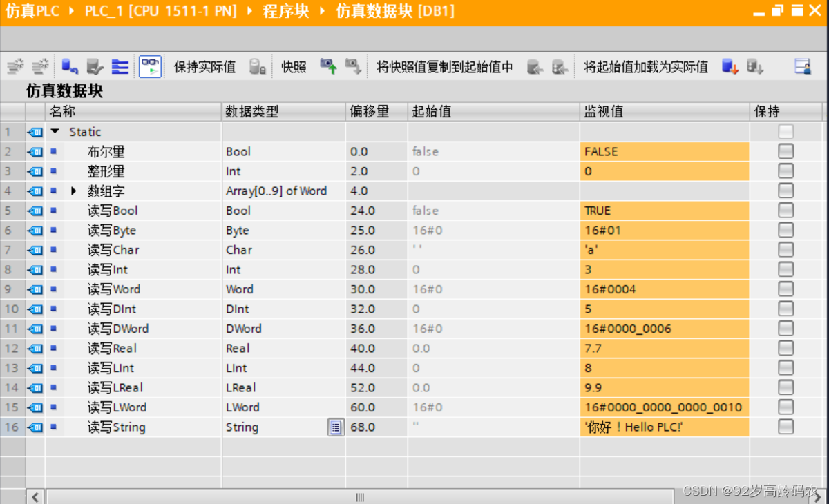The image size is (829, 504).
Task: Click the 程序块 breadcrumb item
Action: (285, 12)
